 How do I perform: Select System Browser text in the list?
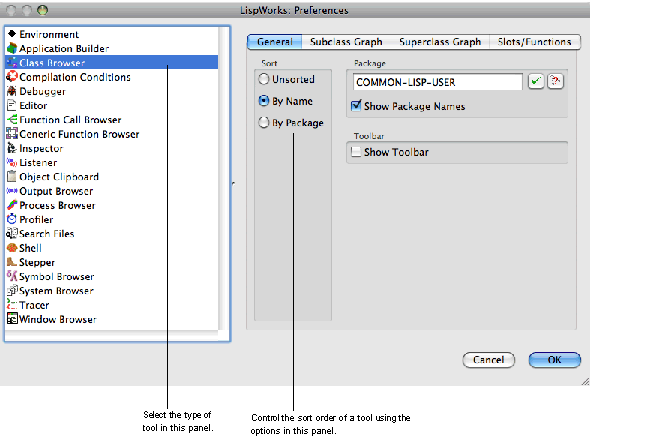pos(56,291)
